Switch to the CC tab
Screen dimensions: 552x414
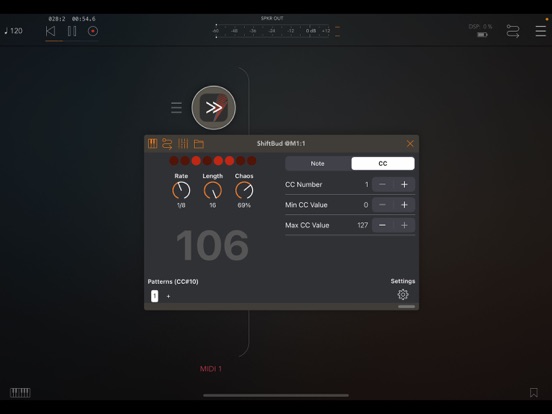(383, 164)
